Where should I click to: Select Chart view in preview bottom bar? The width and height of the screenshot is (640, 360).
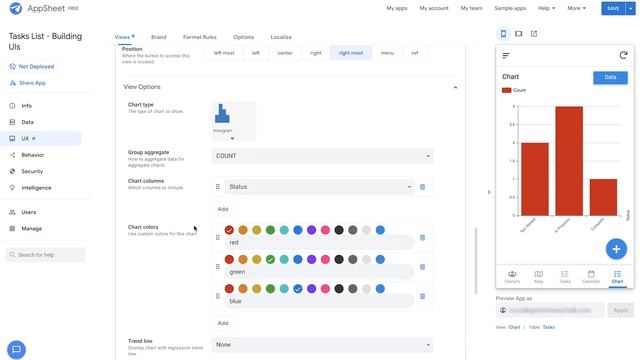coord(617,277)
